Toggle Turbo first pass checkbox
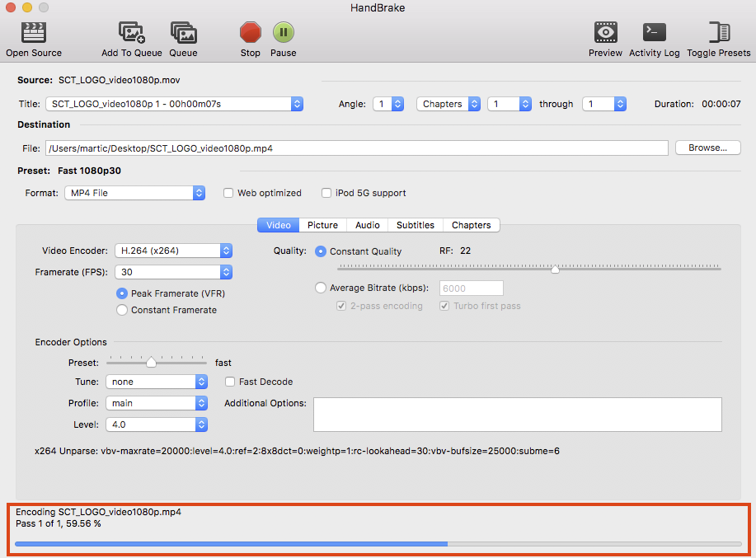The width and height of the screenshot is (756, 558). tap(444, 306)
